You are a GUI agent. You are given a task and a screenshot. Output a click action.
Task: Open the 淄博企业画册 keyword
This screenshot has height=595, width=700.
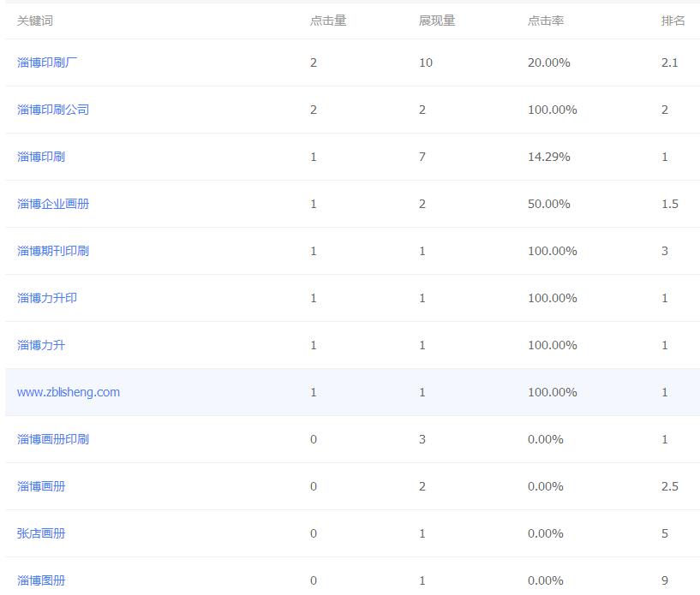pyautogui.click(x=53, y=204)
